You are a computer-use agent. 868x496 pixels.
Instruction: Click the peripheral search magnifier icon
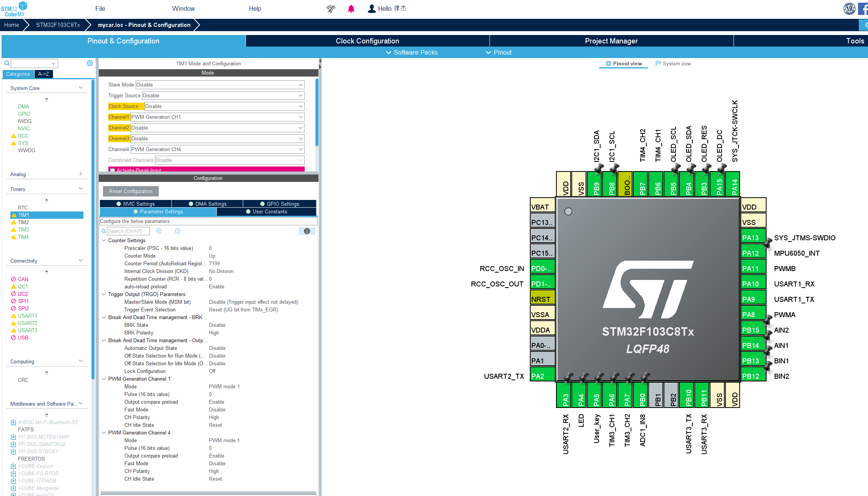pos(7,63)
